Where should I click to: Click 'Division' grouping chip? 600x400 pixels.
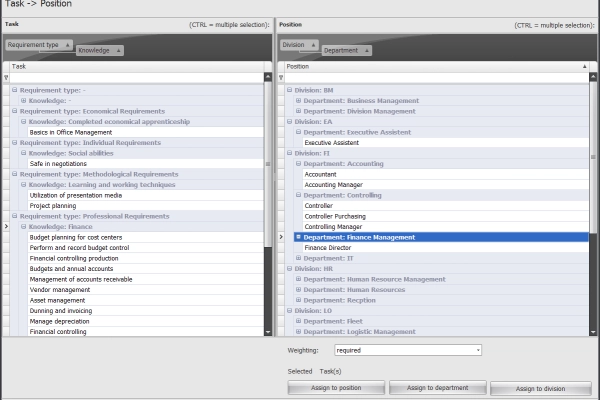click(x=299, y=45)
